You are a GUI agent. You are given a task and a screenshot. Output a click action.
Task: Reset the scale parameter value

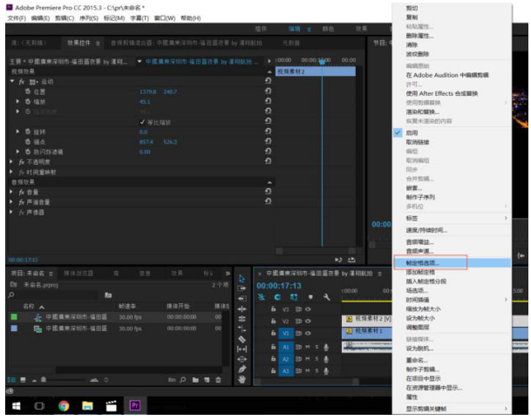coord(267,101)
